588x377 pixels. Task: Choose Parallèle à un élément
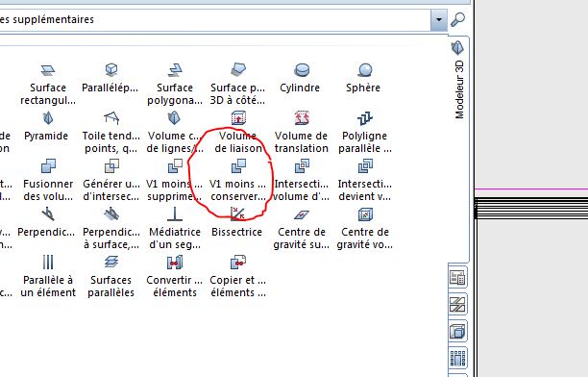pos(48,276)
